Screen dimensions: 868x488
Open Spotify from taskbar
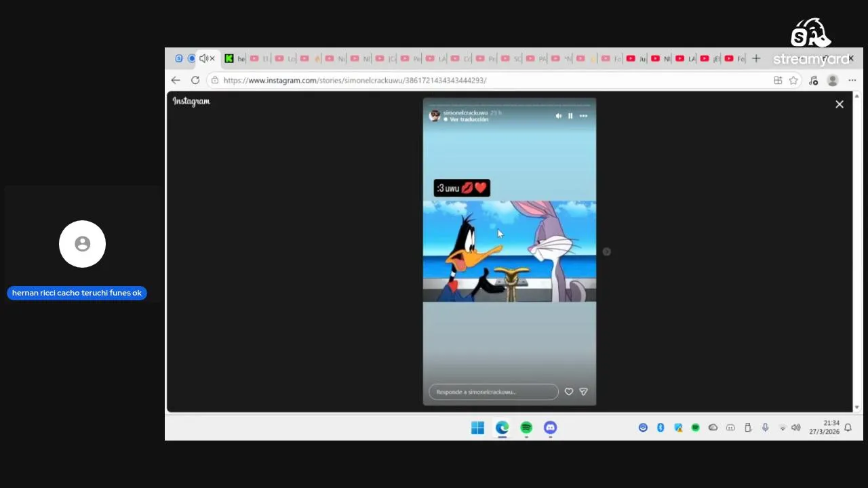[x=526, y=428]
